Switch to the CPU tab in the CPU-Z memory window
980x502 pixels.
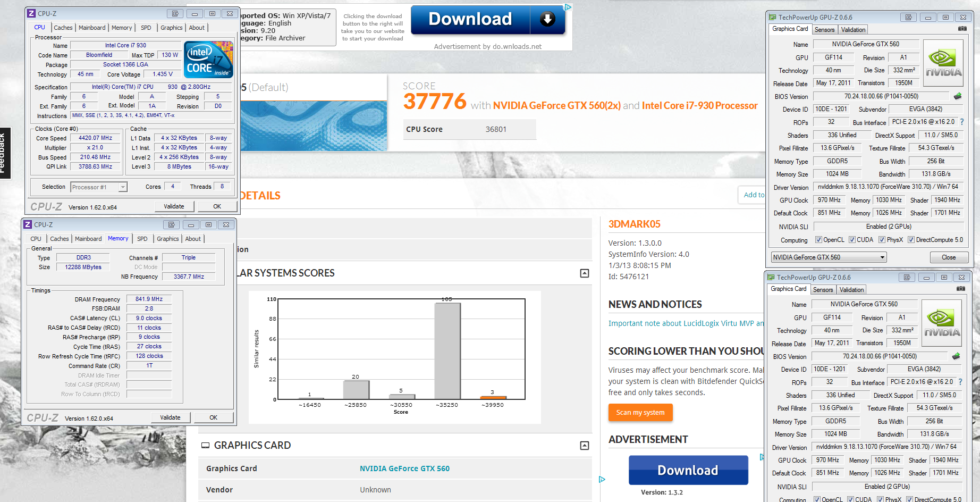tap(36, 239)
